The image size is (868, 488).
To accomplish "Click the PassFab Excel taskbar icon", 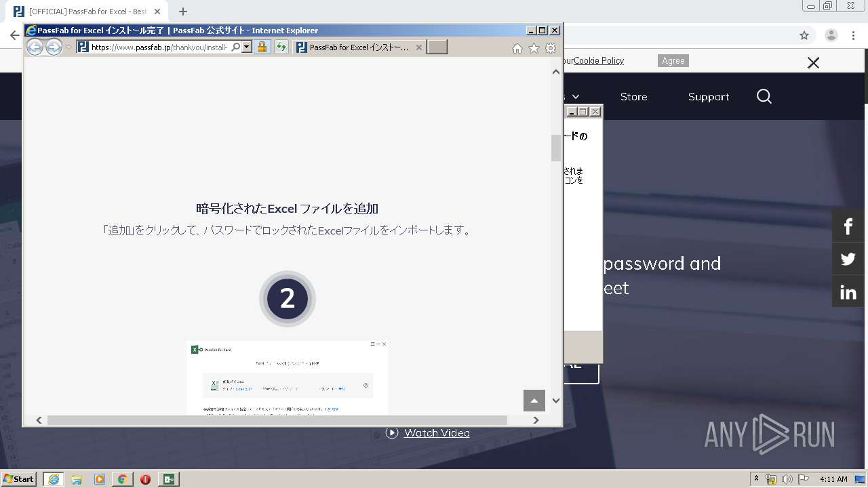I will 169,479.
